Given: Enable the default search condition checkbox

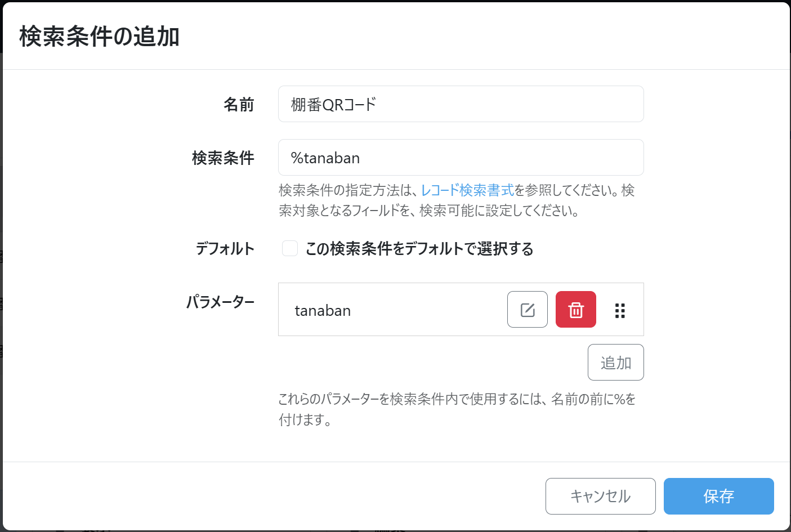Looking at the screenshot, I should point(290,248).
